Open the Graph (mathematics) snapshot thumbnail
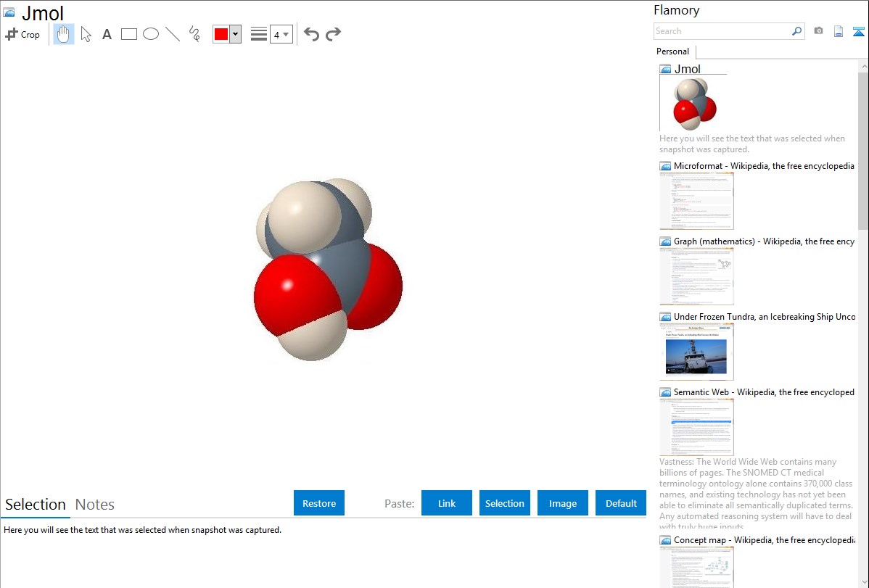869x588 pixels. pos(696,276)
